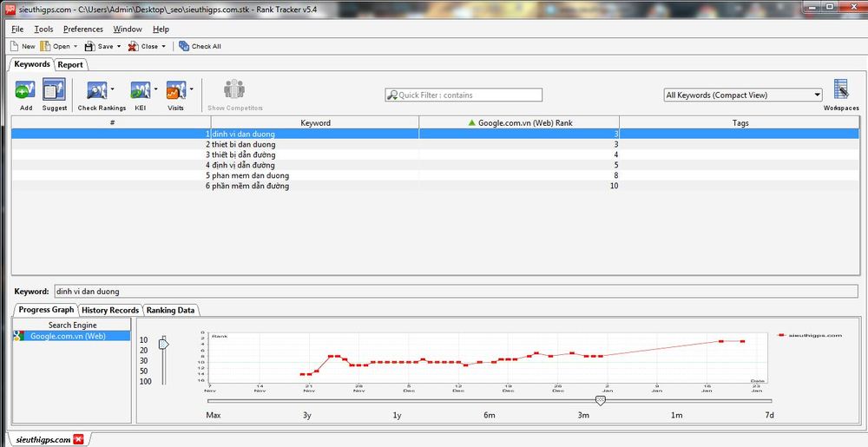Open the Help menu
The image size is (868, 447).
point(161,30)
